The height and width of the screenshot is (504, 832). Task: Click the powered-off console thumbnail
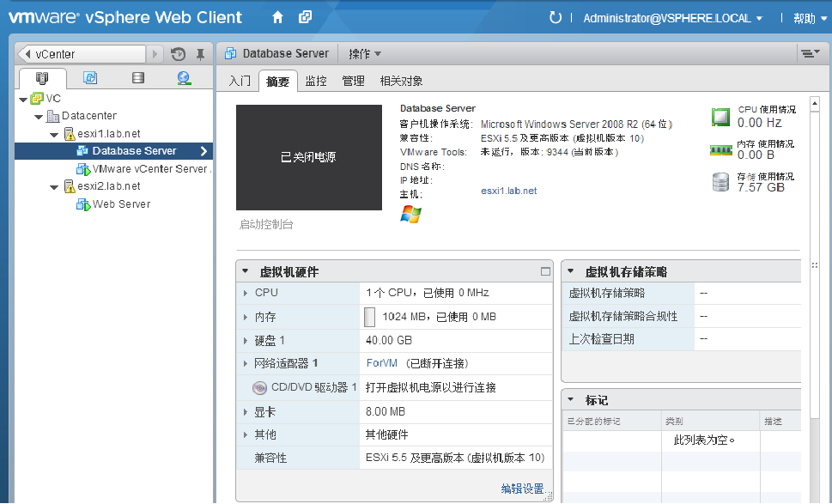click(309, 158)
